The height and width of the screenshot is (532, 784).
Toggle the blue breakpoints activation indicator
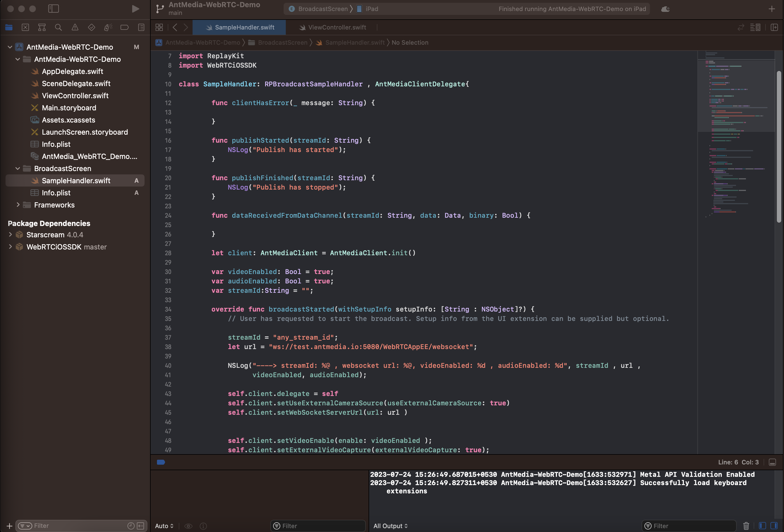(161, 462)
